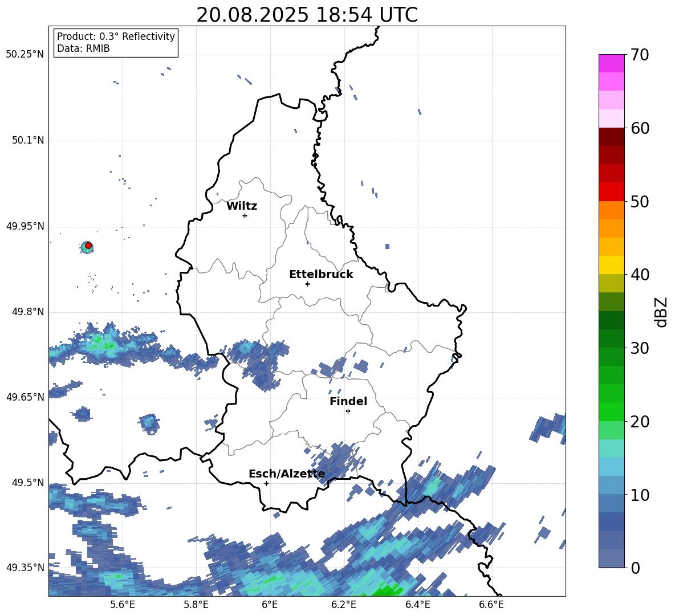The width and height of the screenshot is (675, 616).
Task: Click the magenta top colorbar segment near 70
Action: pos(611,63)
